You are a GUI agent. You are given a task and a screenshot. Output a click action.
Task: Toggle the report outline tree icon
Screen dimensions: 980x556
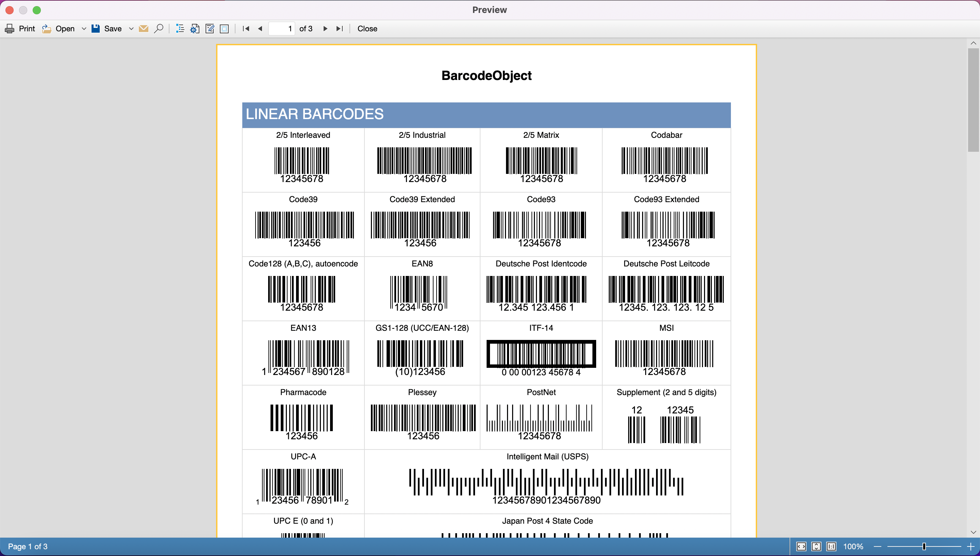[x=180, y=29]
